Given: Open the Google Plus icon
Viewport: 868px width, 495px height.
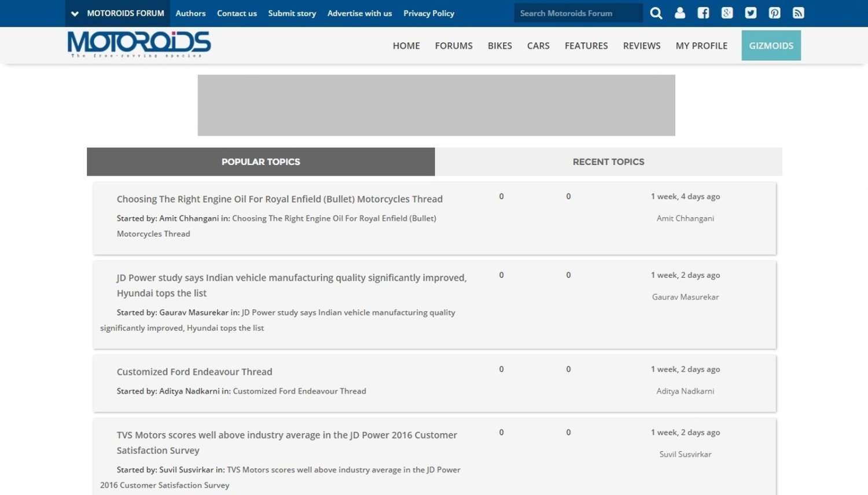Looking at the screenshot, I should tap(727, 13).
